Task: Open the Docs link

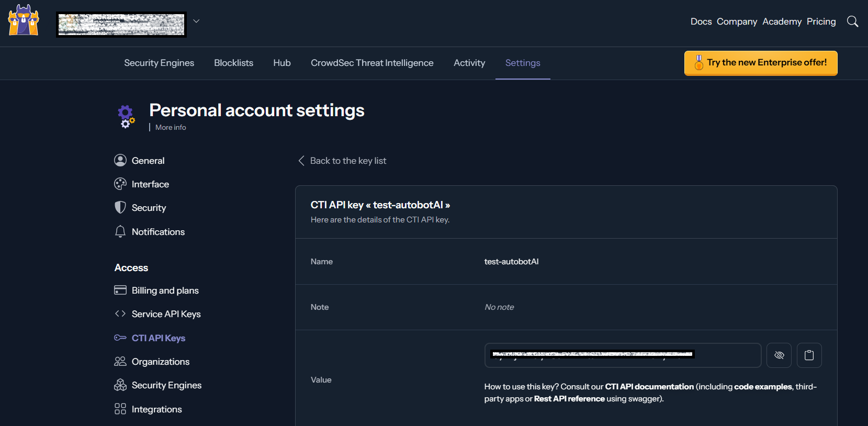Action: pos(701,21)
